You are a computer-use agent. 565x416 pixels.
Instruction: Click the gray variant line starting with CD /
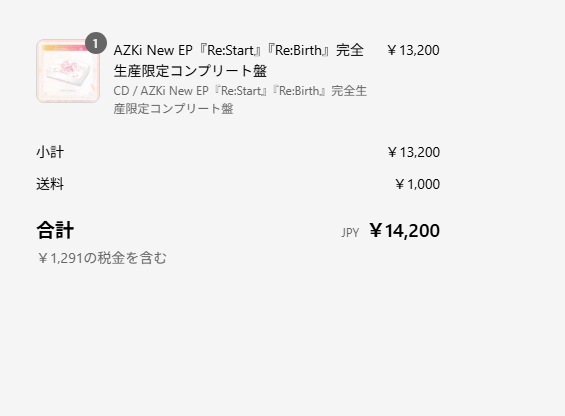(240, 91)
